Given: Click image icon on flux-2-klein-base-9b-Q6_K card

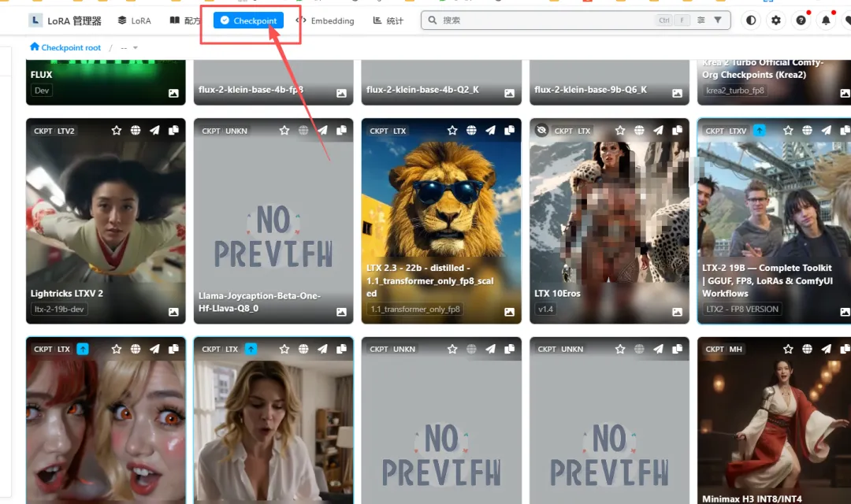Looking at the screenshot, I should (678, 93).
